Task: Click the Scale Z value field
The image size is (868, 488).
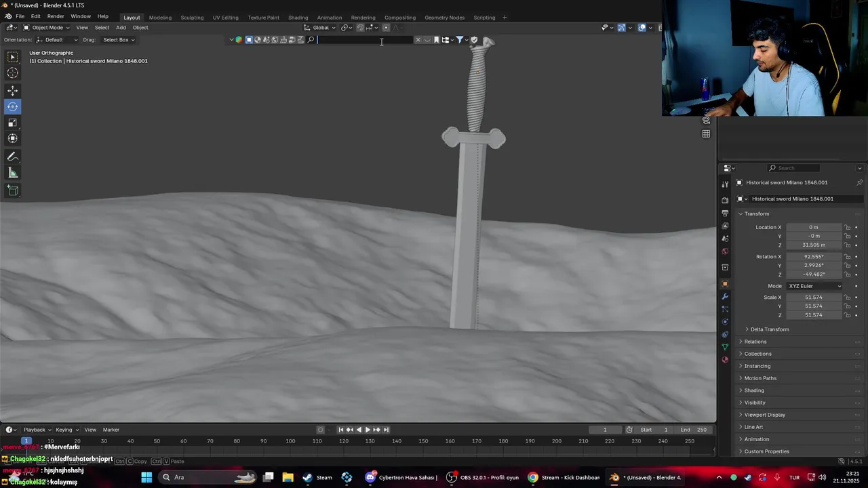Action: tap(814, 315)
